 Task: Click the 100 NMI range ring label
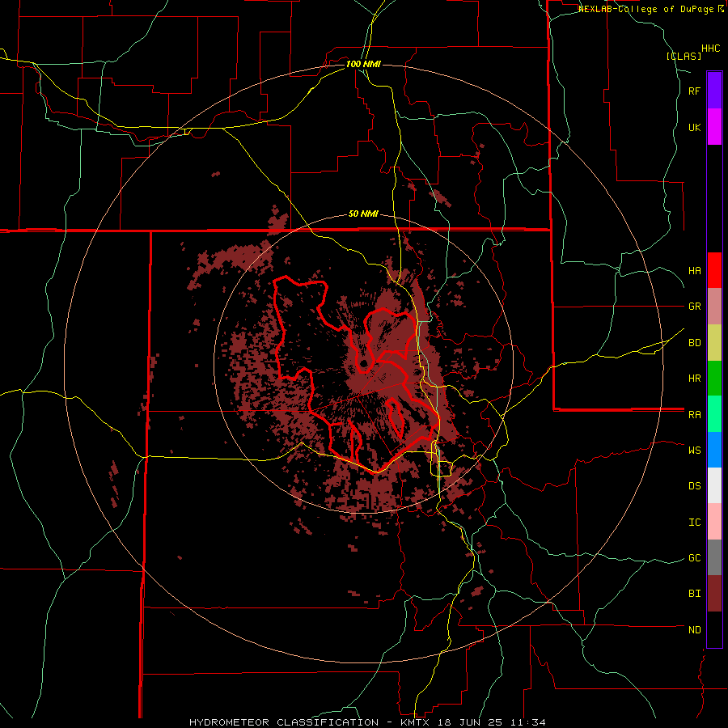pos(363,64)
